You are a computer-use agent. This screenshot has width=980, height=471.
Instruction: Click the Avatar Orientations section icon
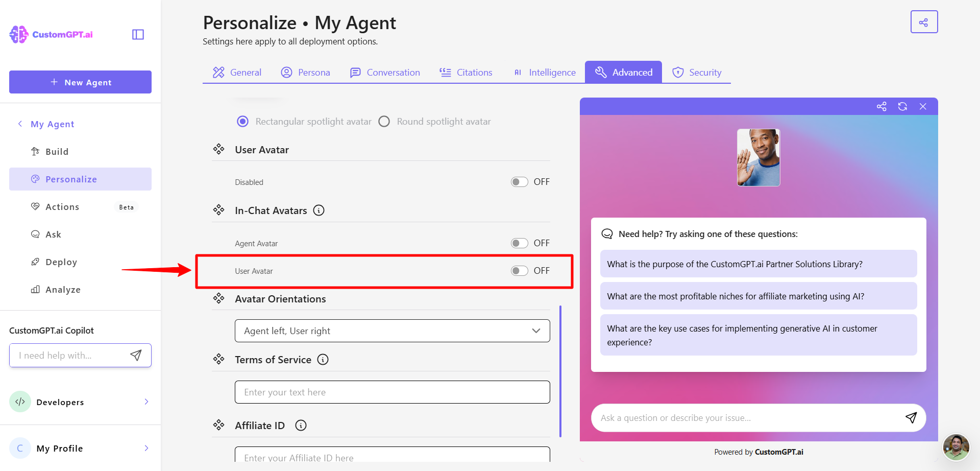pos(219,298)
